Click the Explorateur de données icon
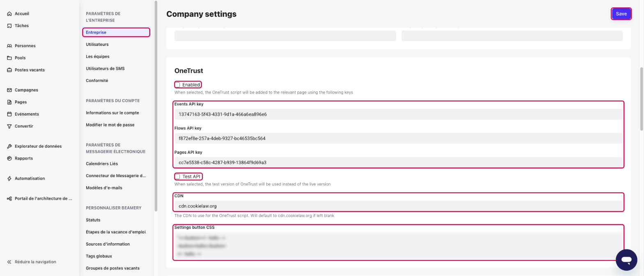Image resolution: width=644 pixels, height=276 pixels. click(x=9, y=146)
